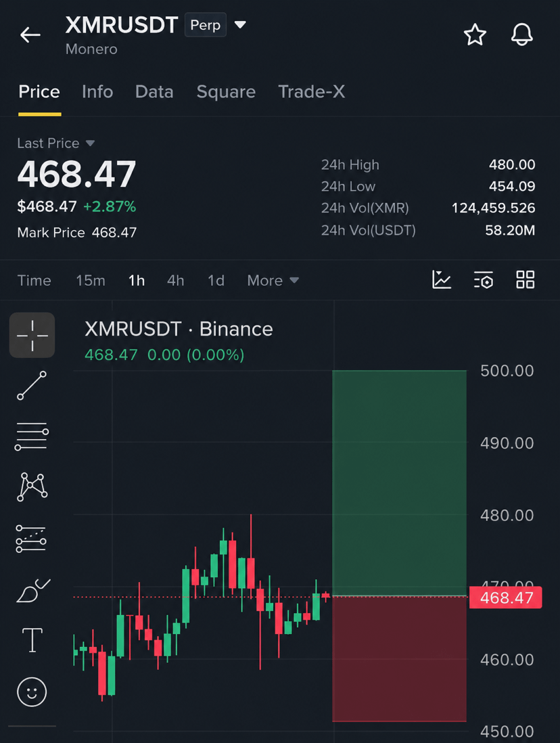Click the +2.87% change percentage
This screenshot has width=560, height=743.
tap(110, 206)
